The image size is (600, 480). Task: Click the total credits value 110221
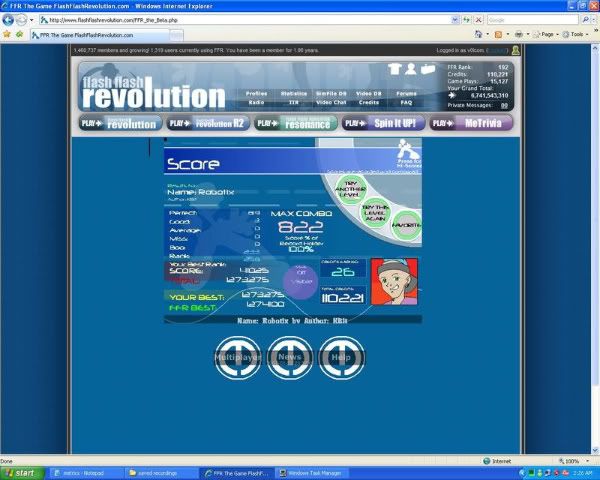click(x=343, y=298)
